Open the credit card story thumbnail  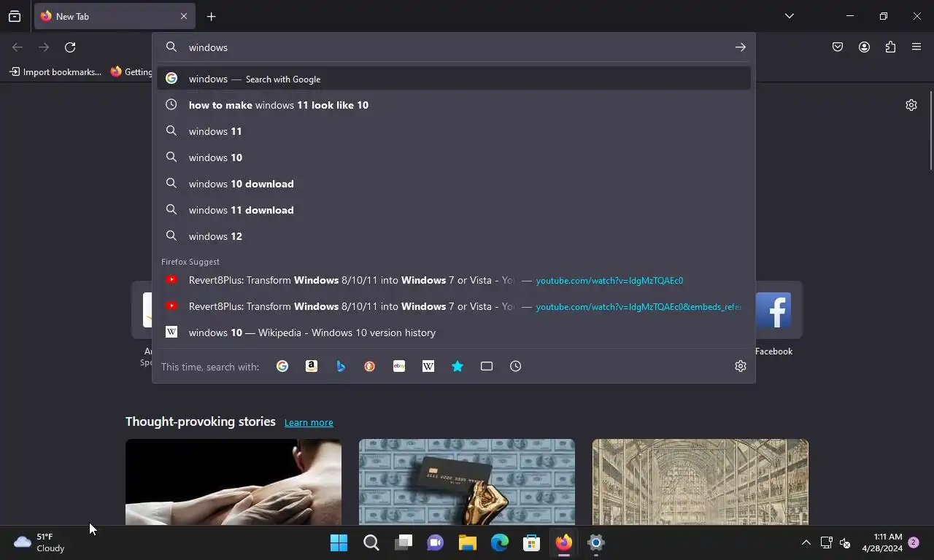[x=467, y=482]
